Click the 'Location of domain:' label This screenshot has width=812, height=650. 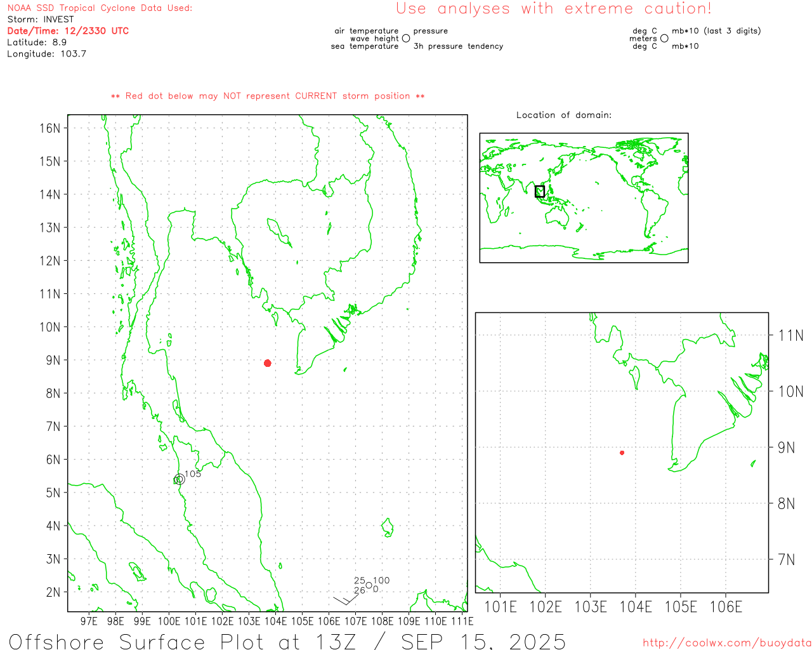pos(564,115)
